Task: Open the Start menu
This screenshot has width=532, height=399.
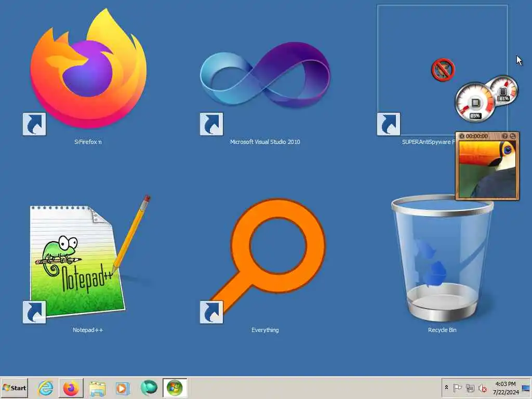Action: click(x=14, y=388)
